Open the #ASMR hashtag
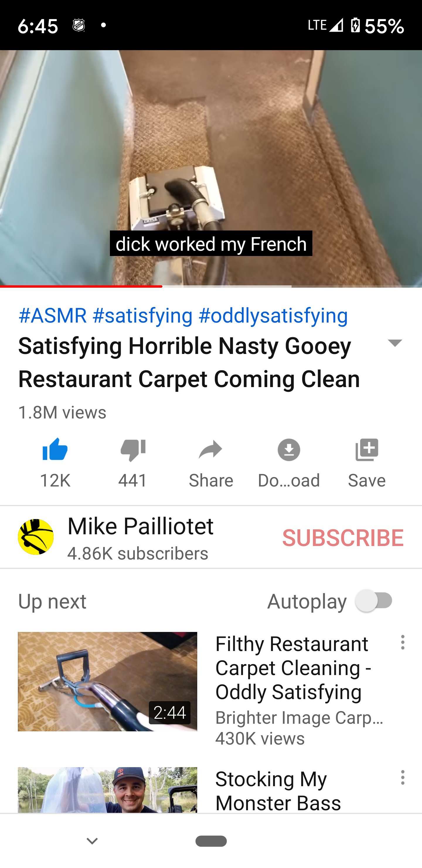 tap(53, 316)
